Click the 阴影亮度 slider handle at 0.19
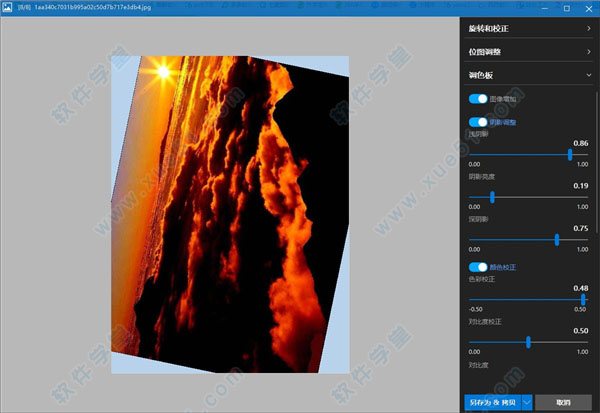This screenshot has width=600, height=413. (x=492, y=197)
